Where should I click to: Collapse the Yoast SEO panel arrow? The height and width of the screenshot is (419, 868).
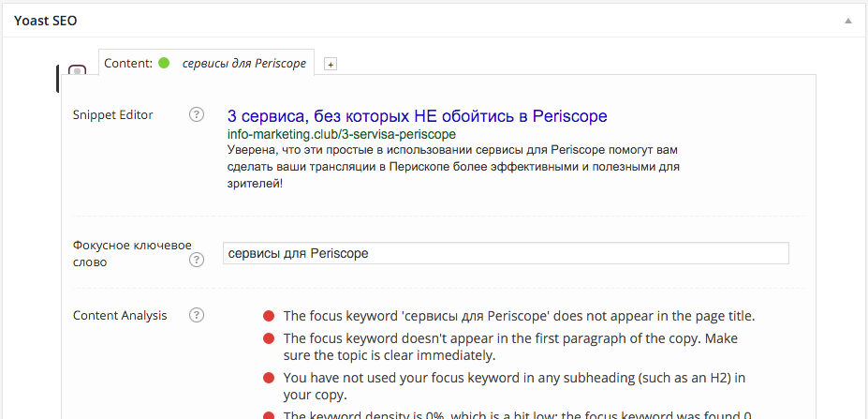(848, 20)
